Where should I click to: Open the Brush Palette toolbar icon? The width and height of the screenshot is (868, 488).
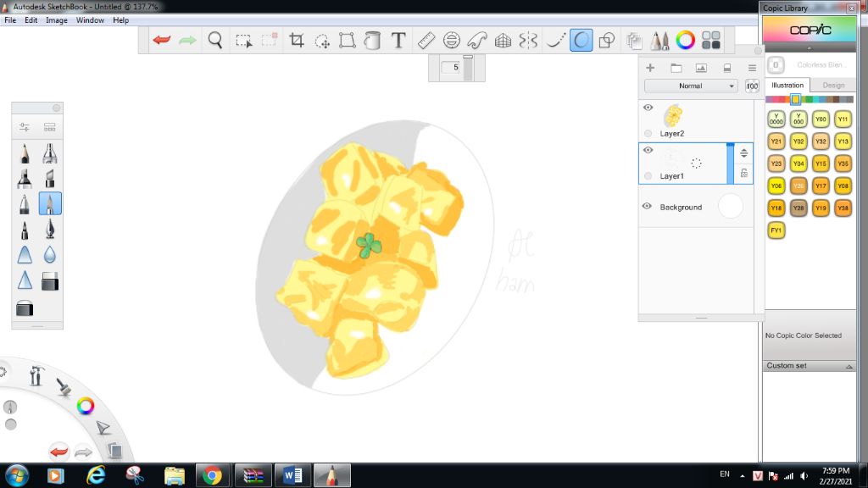coord(659,41)
